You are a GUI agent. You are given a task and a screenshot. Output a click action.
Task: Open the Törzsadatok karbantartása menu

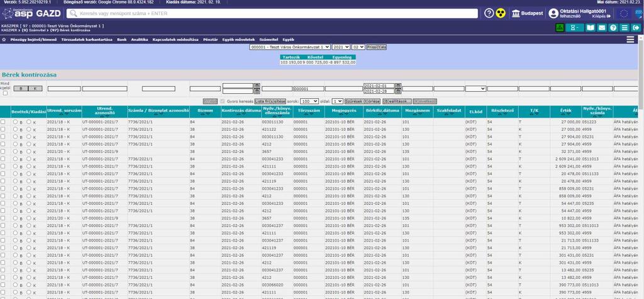87,40
